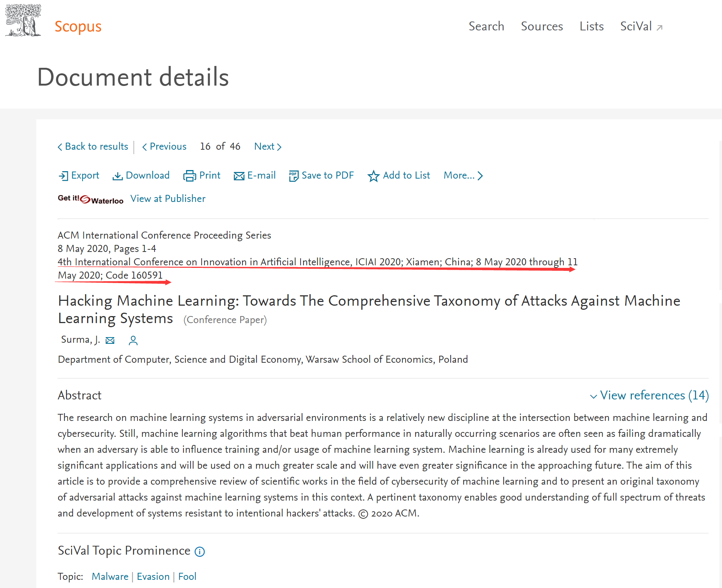Click the Elsevier tree logo
722x588 pixels.
pos(23,20)
